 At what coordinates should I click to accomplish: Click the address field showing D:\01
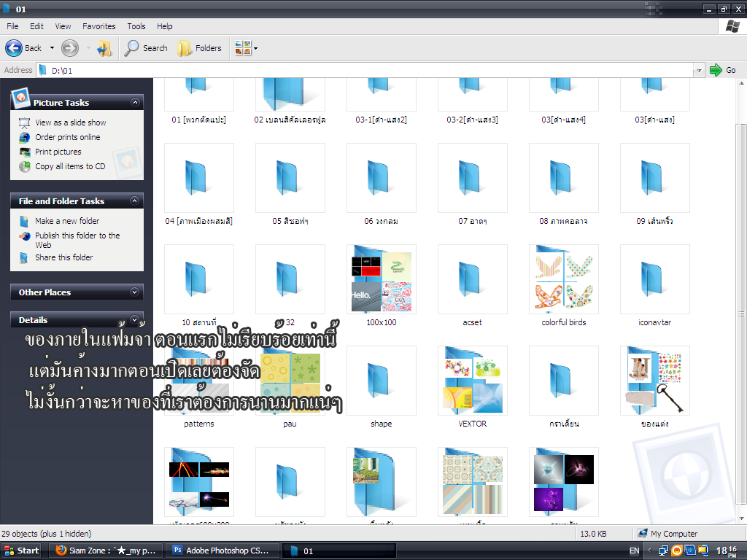tap(365, 71)
